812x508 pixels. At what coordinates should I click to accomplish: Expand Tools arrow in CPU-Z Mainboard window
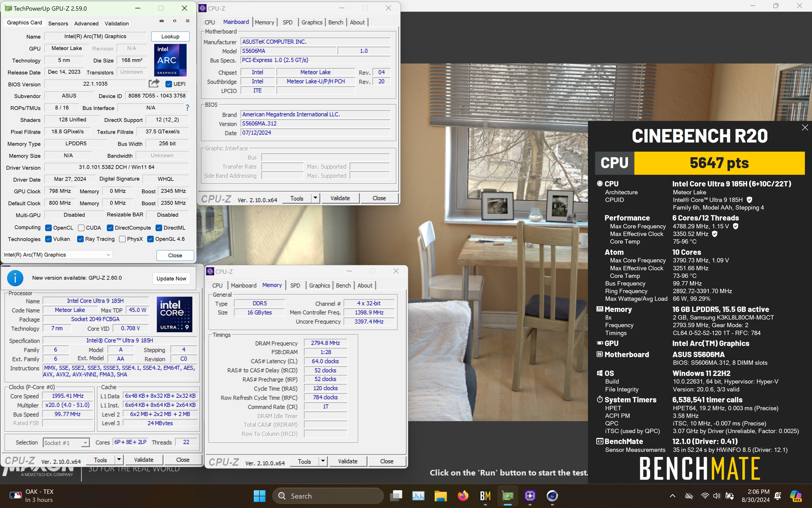315,198
